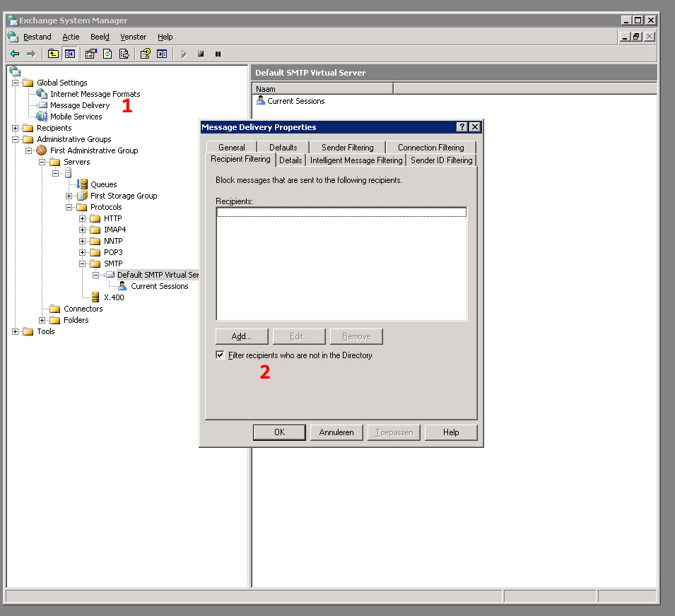675x616 pixels.
Task: Open the Venster menu
Action: coord(133,37)
